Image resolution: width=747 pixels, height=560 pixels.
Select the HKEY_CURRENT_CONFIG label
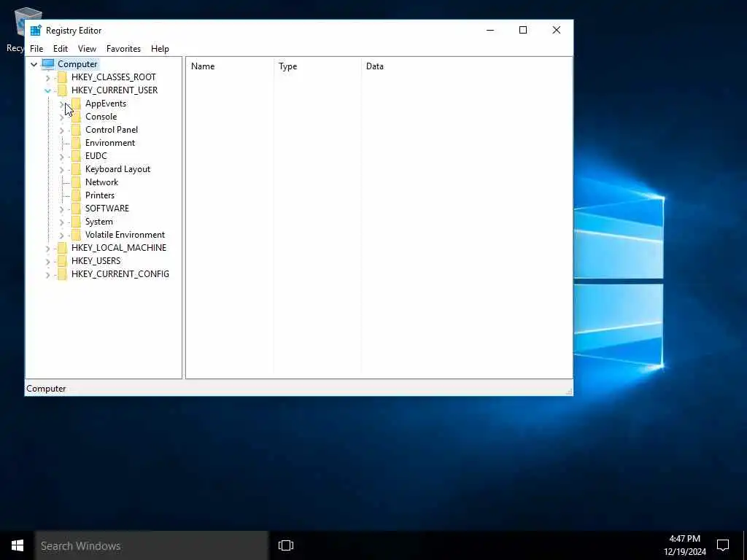120,274
